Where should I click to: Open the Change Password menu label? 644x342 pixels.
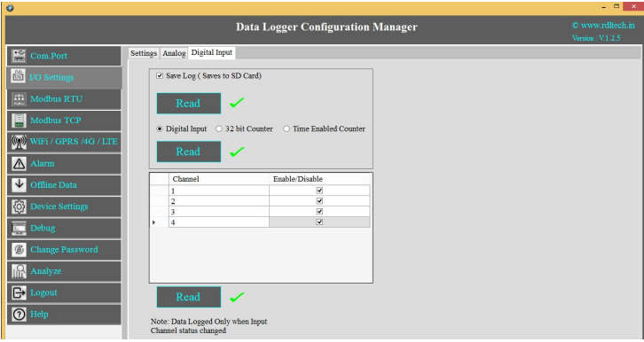64,250
